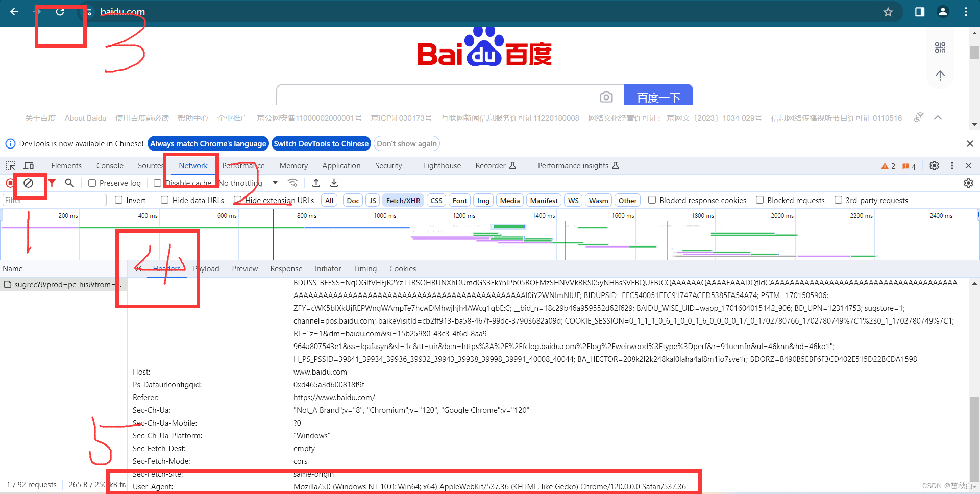Reload the baidu.com page
This screenshot has height=494, width=980.
pyautogui.click(x=60, y=12)
